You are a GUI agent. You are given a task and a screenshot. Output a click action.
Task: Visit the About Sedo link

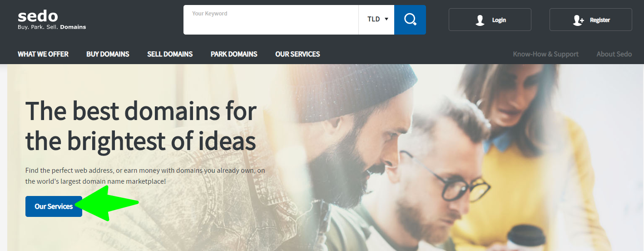(614, 54)
